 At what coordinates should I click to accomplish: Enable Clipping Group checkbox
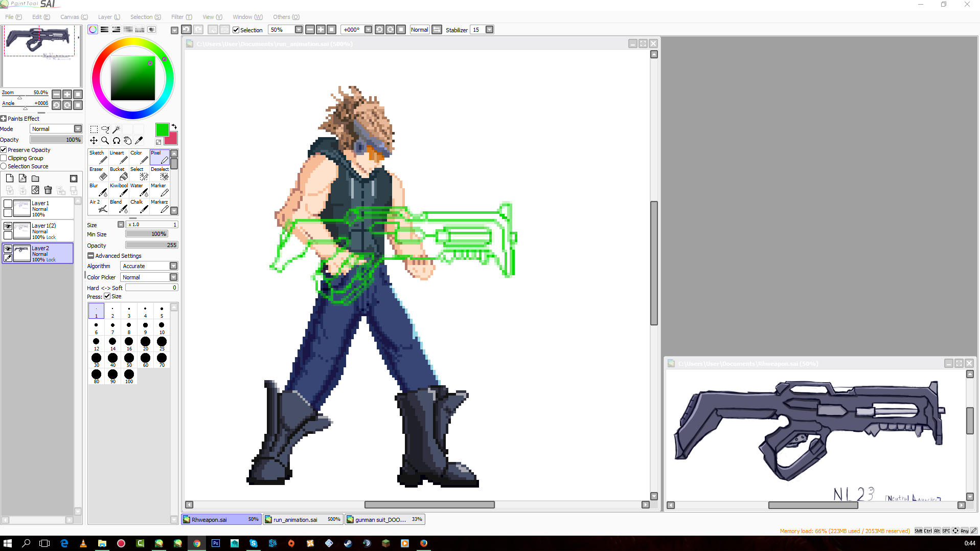point(4,158)
